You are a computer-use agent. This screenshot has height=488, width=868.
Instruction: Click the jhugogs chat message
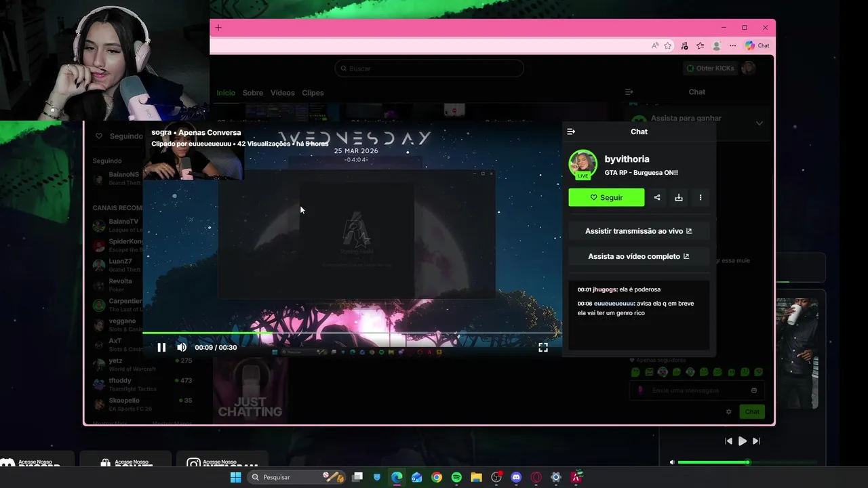(x=619, y=289)
